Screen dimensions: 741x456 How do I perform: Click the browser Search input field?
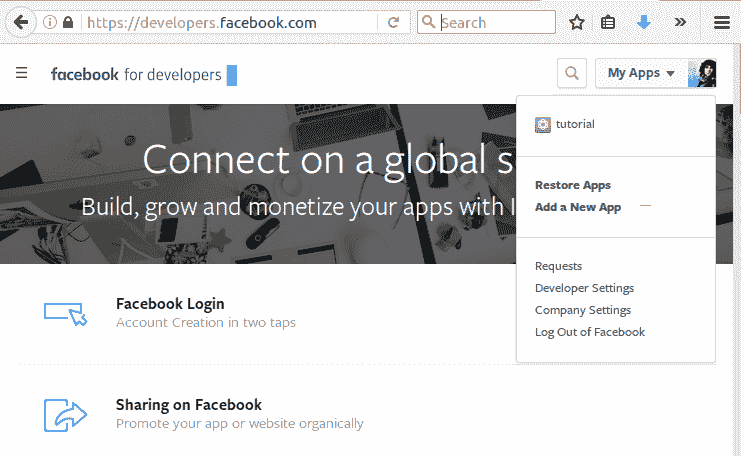(496, 22)
